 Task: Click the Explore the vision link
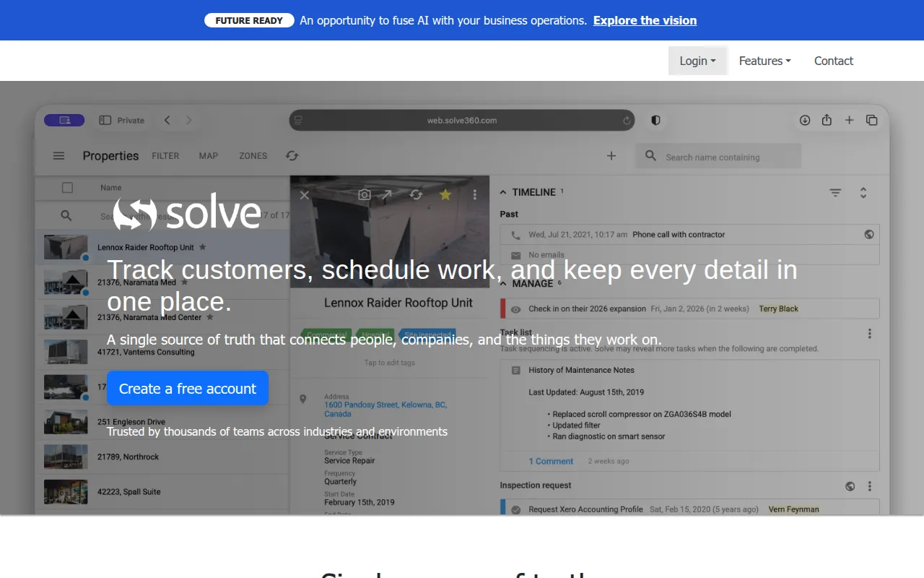tap(645, 20)
